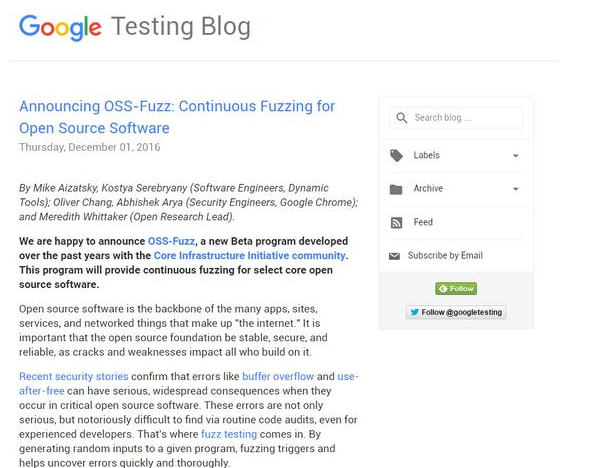
Task: Click the Twitter bird icon
Action: click(414, 312)
